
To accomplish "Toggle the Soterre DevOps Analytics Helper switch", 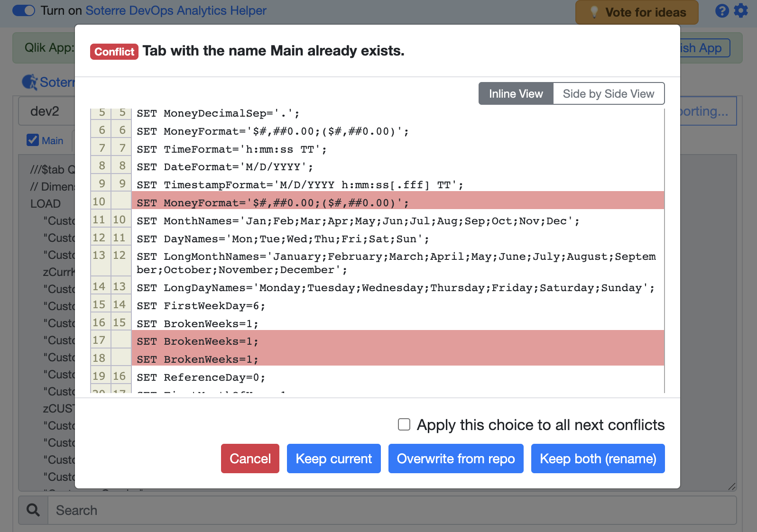I will pos(23,10).
